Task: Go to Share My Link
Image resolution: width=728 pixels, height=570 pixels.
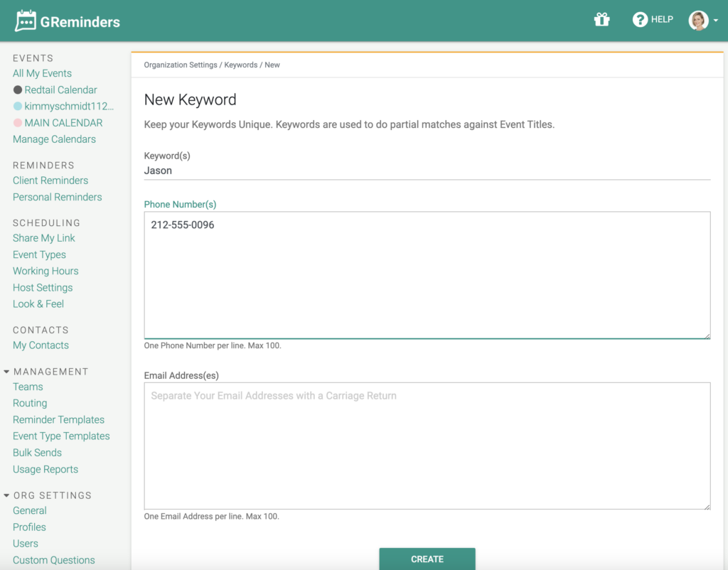Action: click(x=44, y=238)
